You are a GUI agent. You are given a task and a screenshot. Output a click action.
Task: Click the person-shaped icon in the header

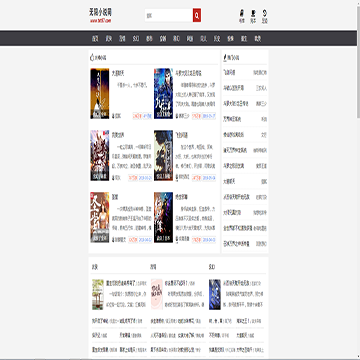pyautogui.click(x=253, y=13)
